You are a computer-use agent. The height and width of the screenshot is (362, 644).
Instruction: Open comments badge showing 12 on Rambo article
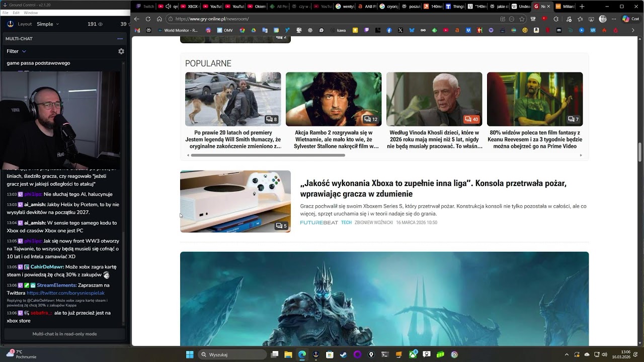pyautogui.click(x=371, y=119)
